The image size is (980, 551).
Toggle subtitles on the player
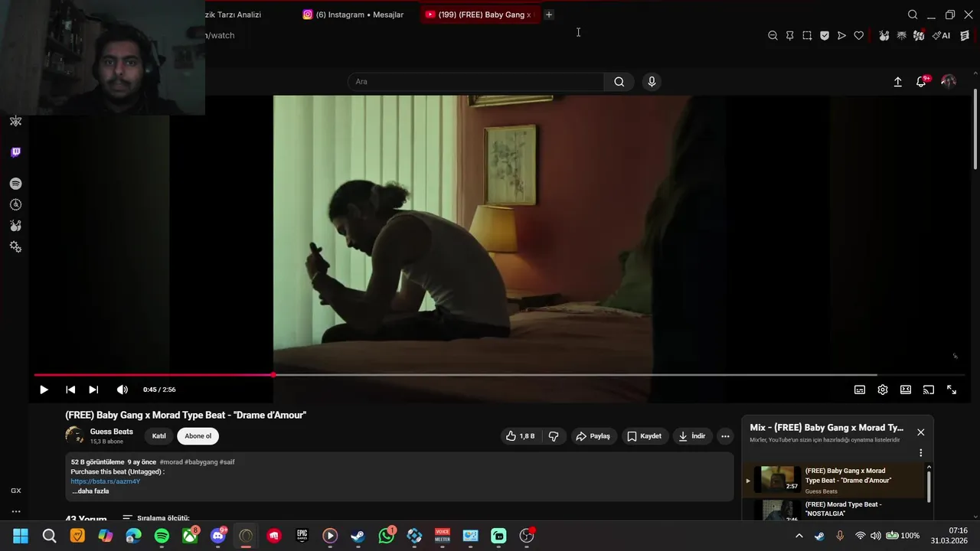[x=860, y=390]
